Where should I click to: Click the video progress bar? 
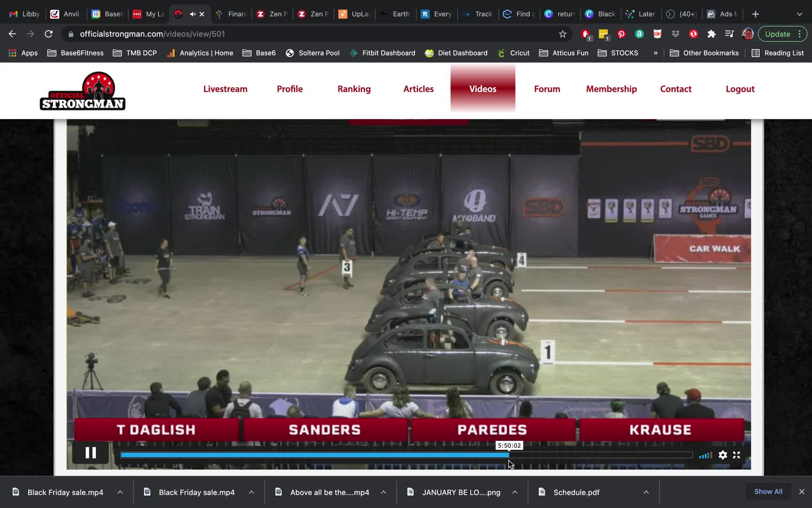coord(406,455)
